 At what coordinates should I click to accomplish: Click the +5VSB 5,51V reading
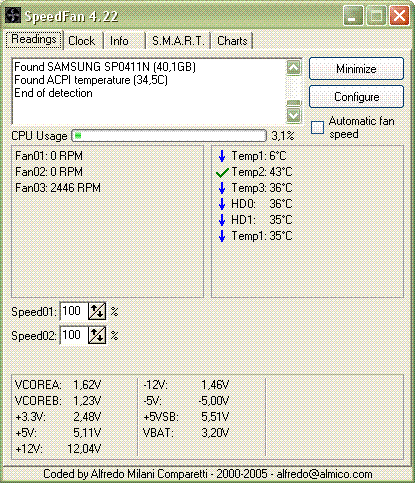click(x=186, y=417)
